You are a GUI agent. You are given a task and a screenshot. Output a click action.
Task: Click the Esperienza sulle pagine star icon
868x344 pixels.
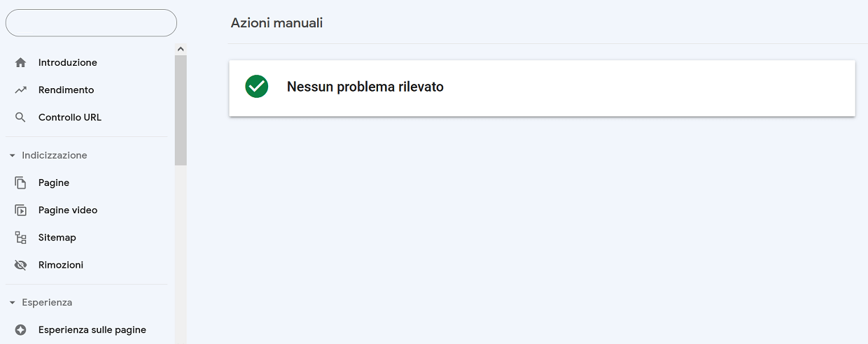21,330
